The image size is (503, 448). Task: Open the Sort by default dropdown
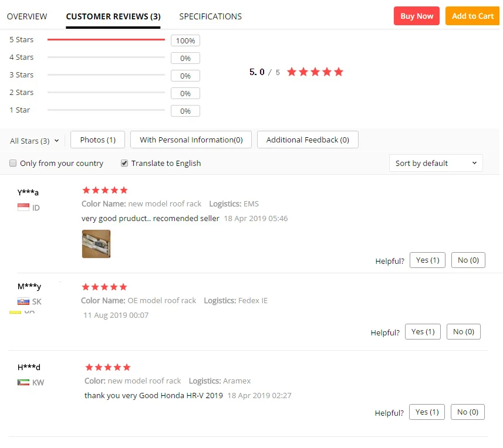436,163
